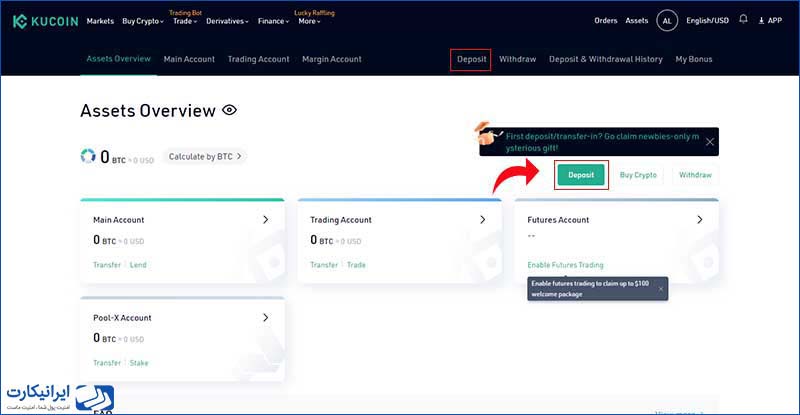Click the Buy Crypto button
Image resolution: width=800 pixels, height=415 pixels.
pyautogui.click(x=638, y=175)
